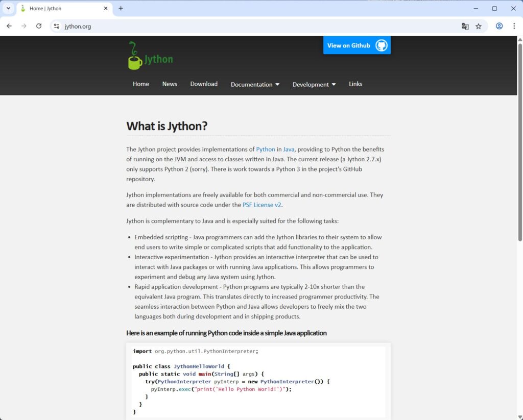Expand the Development dropdown menu
523x420 pixels.
(x=314, y=84)
